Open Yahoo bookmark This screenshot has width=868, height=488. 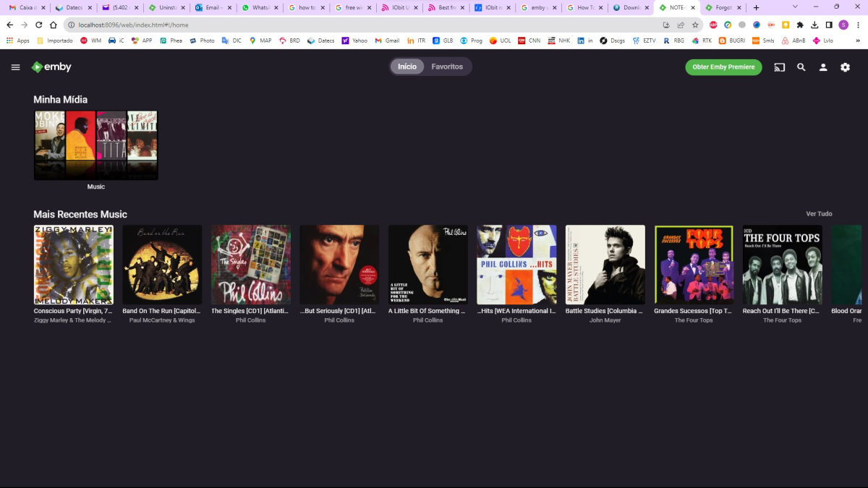pos(354,40)
